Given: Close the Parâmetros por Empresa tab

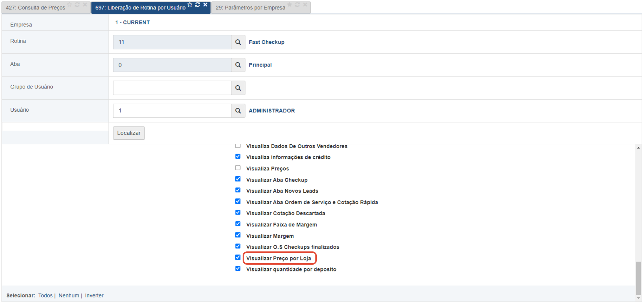Looking at the screenshot, I should point(305,5).
